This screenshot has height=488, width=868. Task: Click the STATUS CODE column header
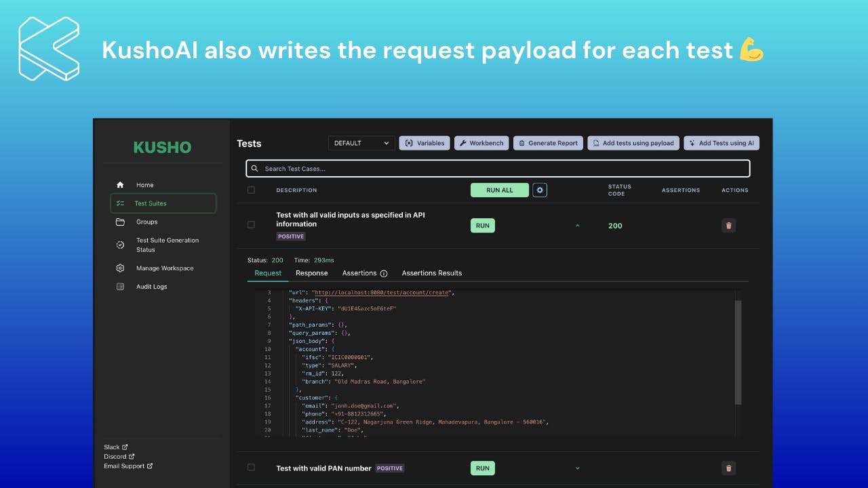click(x=620, y=190)
